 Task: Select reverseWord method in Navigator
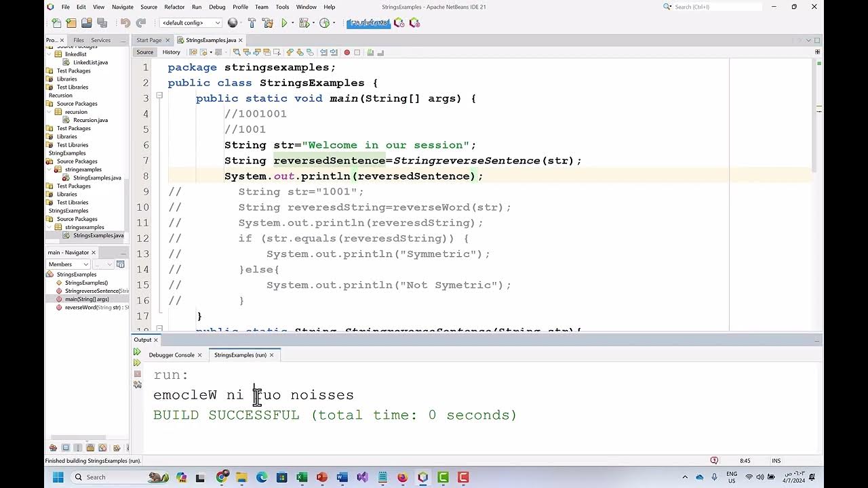coord(94,308)
